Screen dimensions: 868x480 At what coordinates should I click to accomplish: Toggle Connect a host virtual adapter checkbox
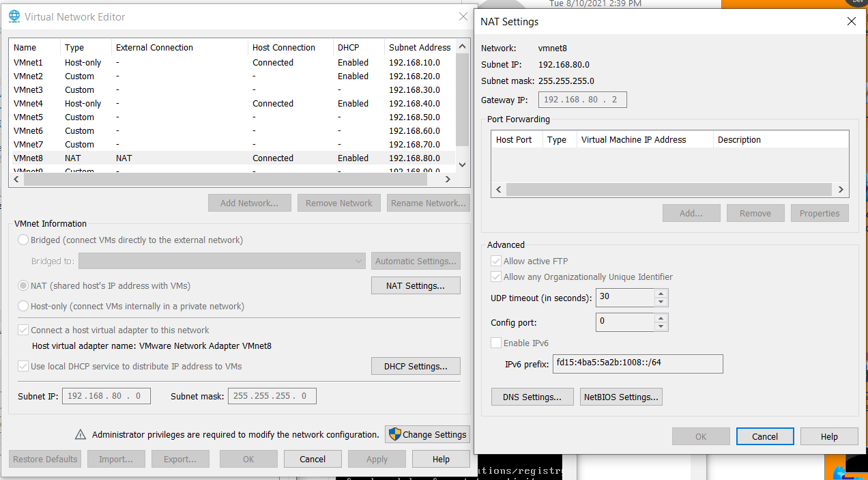[23, 330]
